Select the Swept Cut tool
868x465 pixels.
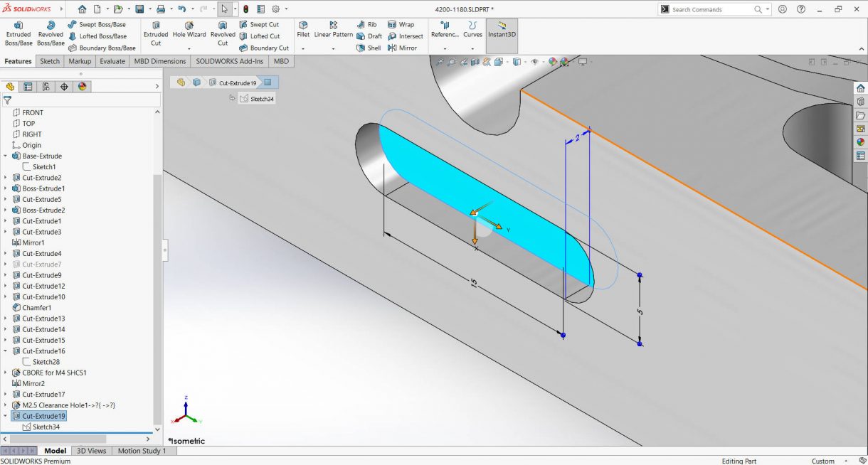(259, 24)
